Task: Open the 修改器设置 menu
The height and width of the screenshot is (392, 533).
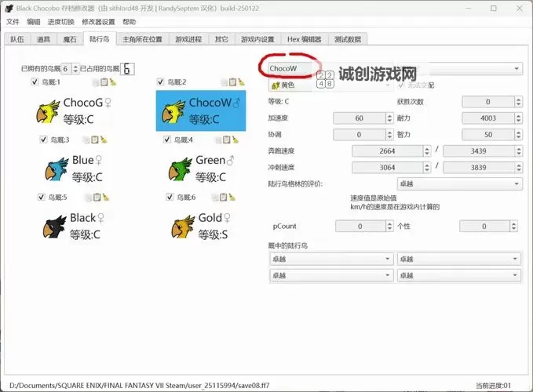Action: [x=98, y=22]
